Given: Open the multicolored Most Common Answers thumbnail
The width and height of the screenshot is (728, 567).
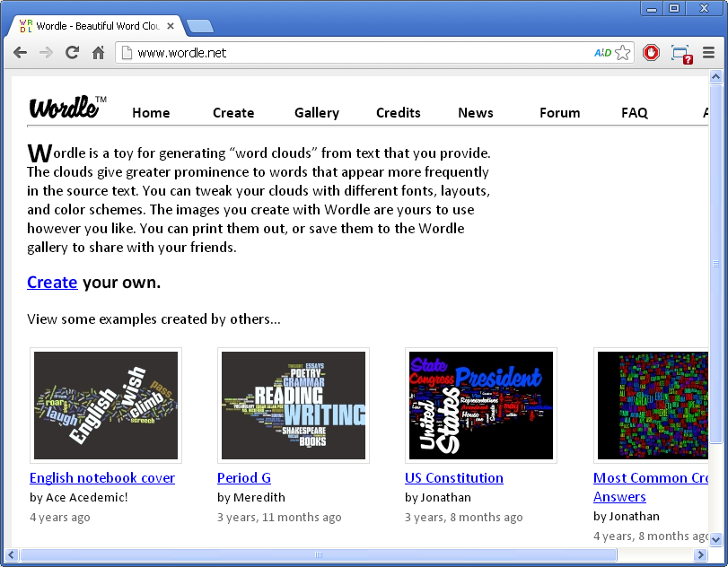Looking at the screenshot, I should pyautogui.click(x=651, y=406).
